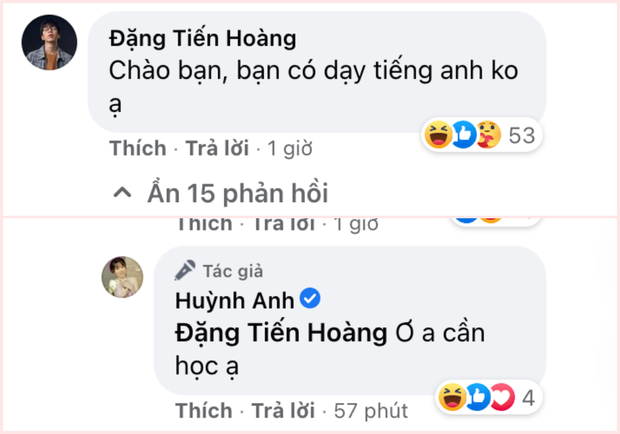
Task: Click the blue thumbs-up icon on Huỳnh Anh's reply
Action: coord(478,397)
